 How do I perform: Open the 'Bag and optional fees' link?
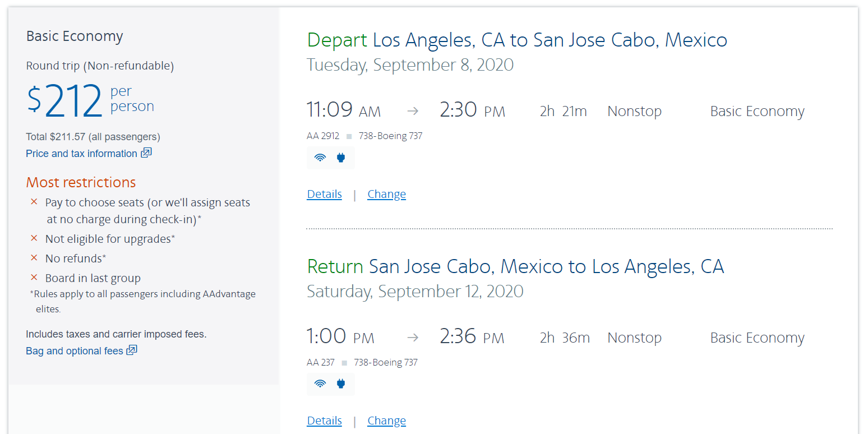[x=74, y=351]
